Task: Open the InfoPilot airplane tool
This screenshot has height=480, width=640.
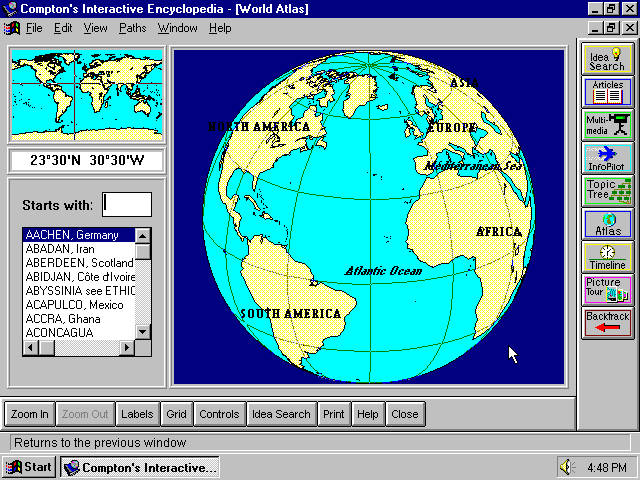Action: pyautogui.click(x=607, y=158)
